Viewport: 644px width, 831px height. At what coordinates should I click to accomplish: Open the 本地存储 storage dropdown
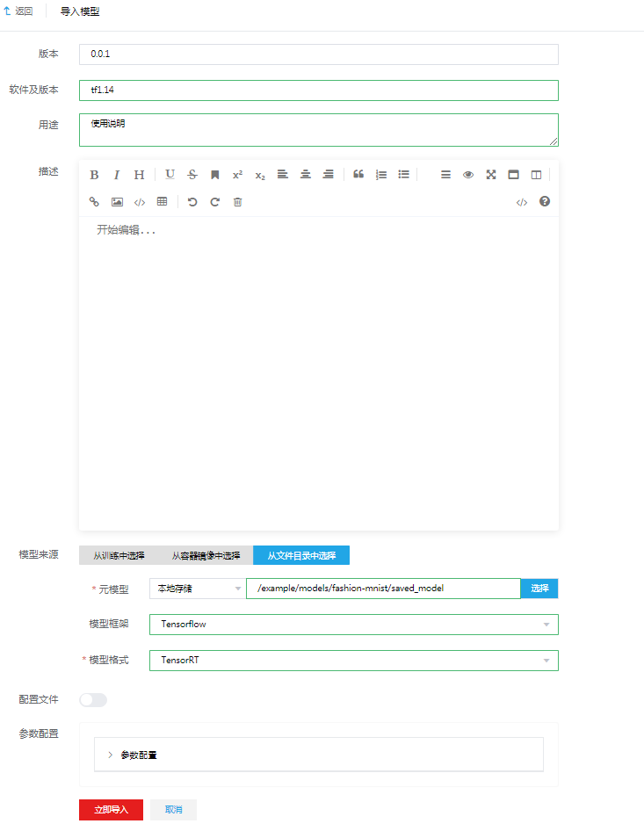[198, 589]
